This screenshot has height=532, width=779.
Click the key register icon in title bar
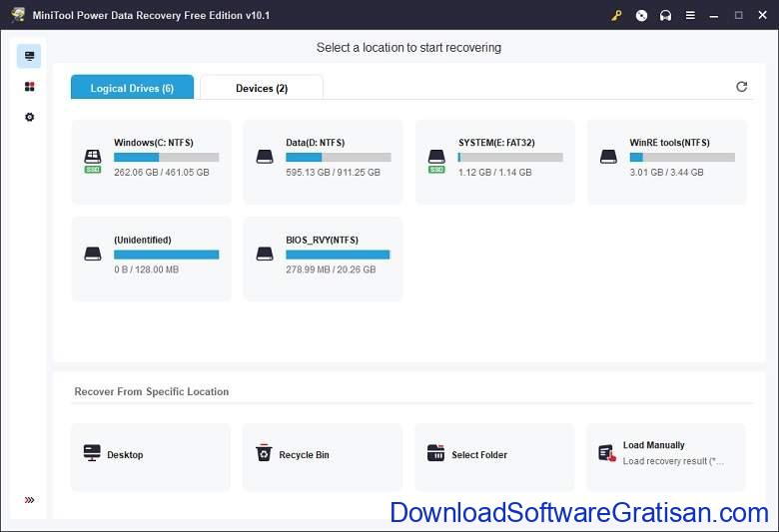point(616,15)
